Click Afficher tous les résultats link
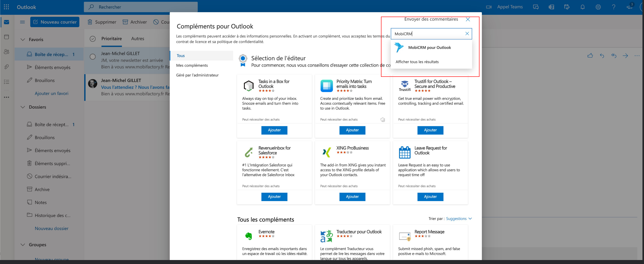Screen dimensions: 644x264 (x=417, y=62)
